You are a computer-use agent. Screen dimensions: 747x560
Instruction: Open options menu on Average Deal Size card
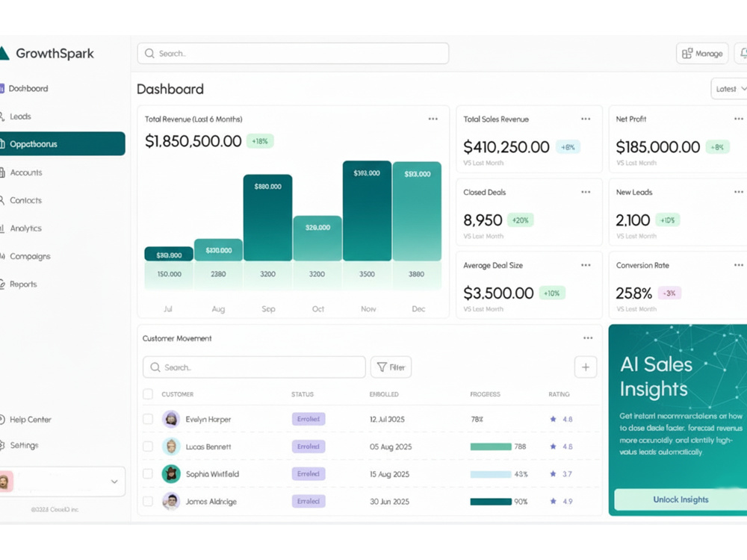coord(586,265)
